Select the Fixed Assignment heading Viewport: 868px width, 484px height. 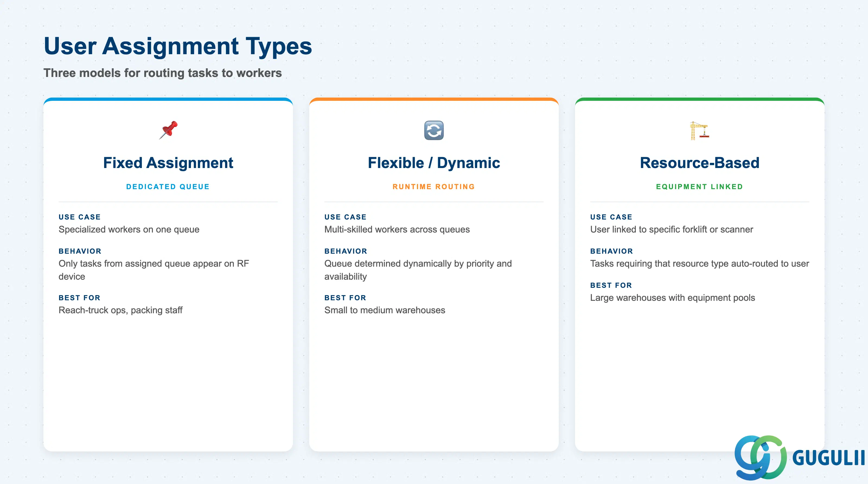click(168, 163)
